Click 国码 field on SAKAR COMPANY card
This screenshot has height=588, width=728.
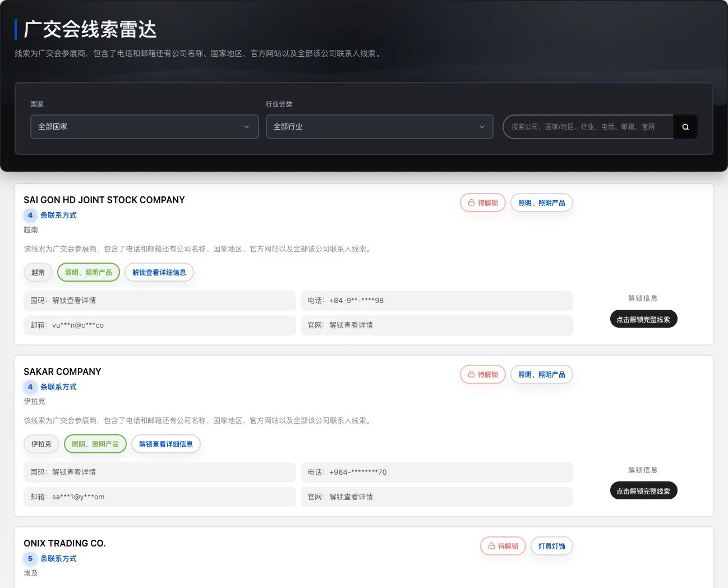click(x=160, y=472)
